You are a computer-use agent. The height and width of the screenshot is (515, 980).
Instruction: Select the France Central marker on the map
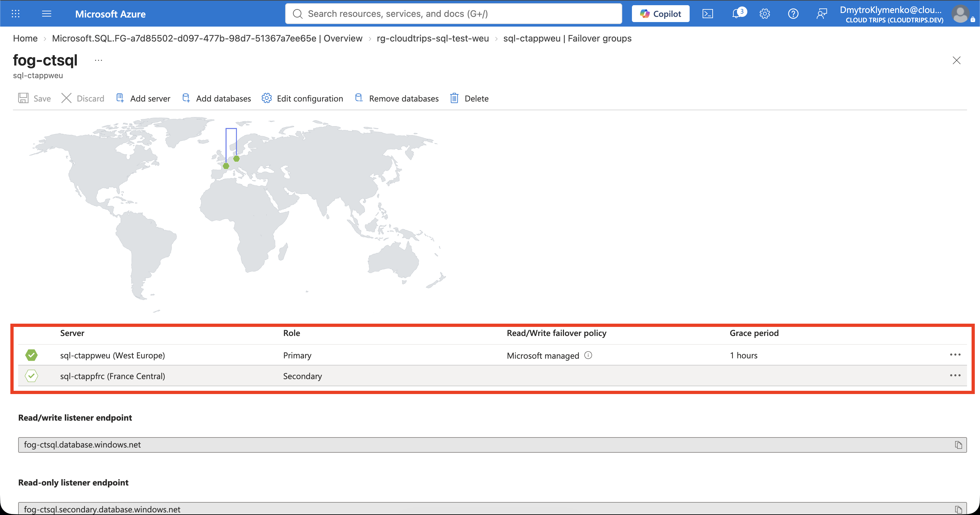click(x=226, y=166)
